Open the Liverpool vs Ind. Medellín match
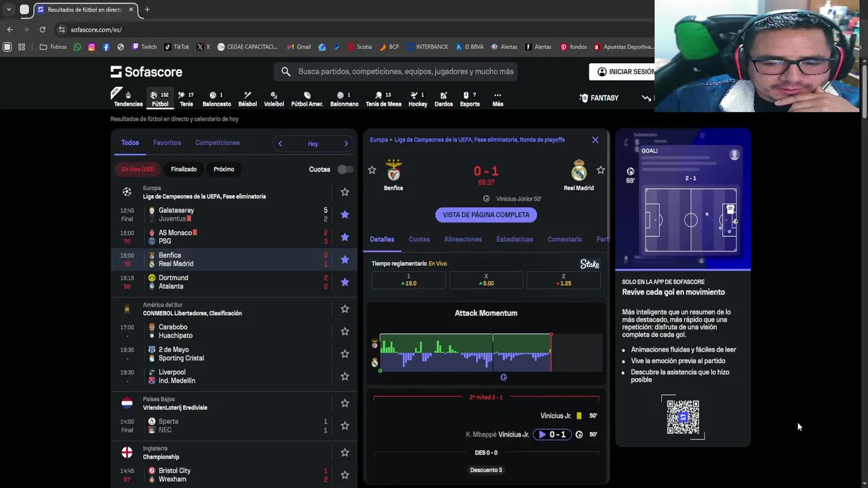The image size is (868, 488). click(234, 376)
